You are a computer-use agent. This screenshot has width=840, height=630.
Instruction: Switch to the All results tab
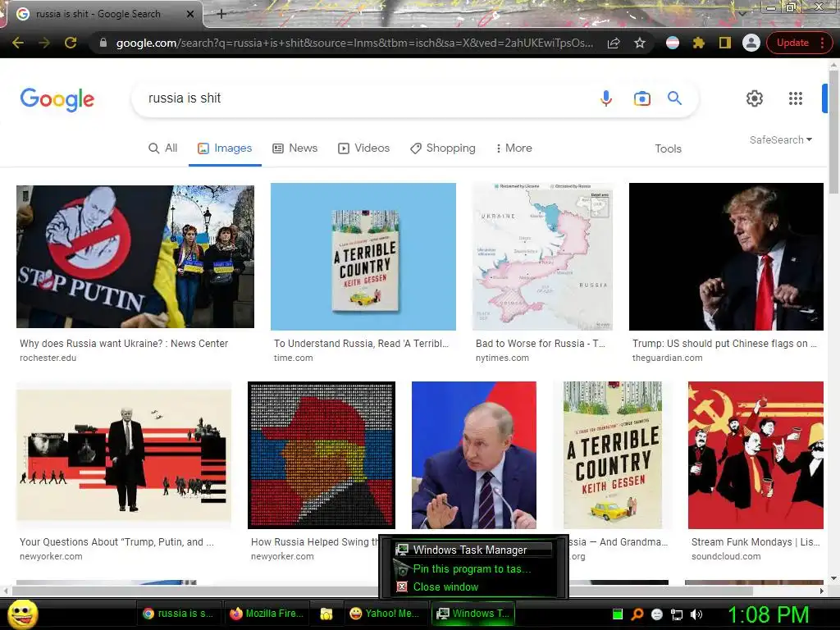coord(163,148)
